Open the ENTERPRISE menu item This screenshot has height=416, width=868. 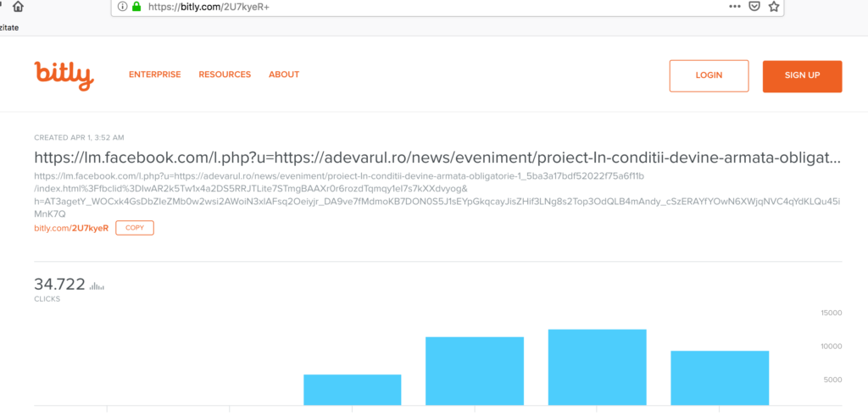point(155,75)
